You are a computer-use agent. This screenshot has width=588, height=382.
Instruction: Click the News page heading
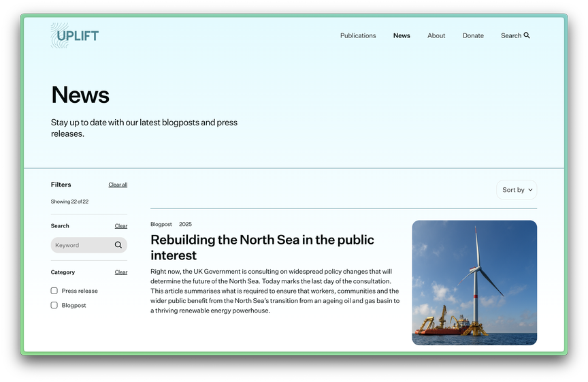[x=80, y=95]
